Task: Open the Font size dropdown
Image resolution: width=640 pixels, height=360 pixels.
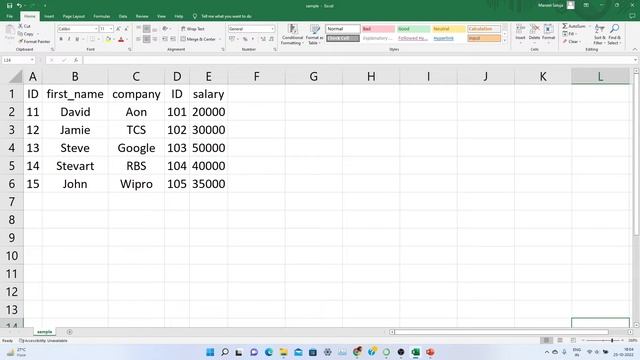Action: pos(111,29)
